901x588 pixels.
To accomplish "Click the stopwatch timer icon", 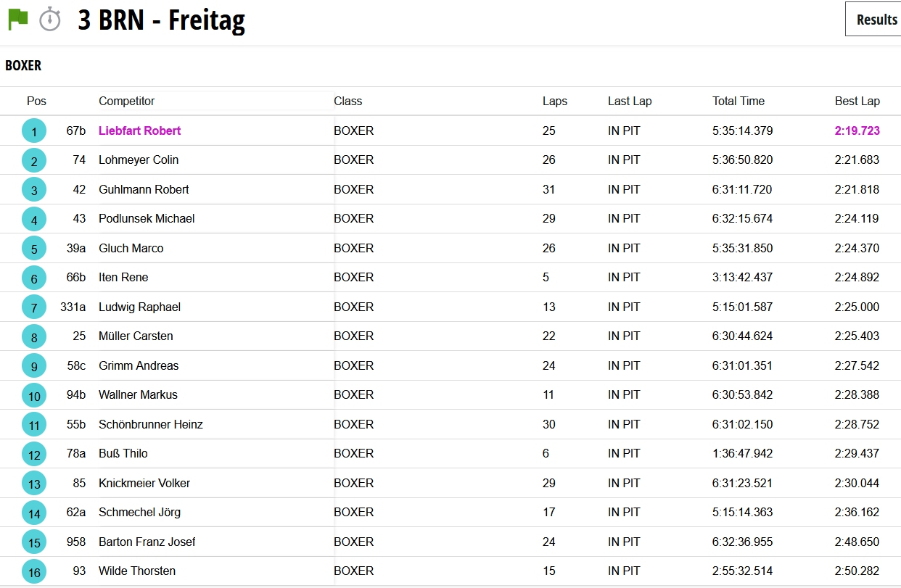I will (50, 19).
